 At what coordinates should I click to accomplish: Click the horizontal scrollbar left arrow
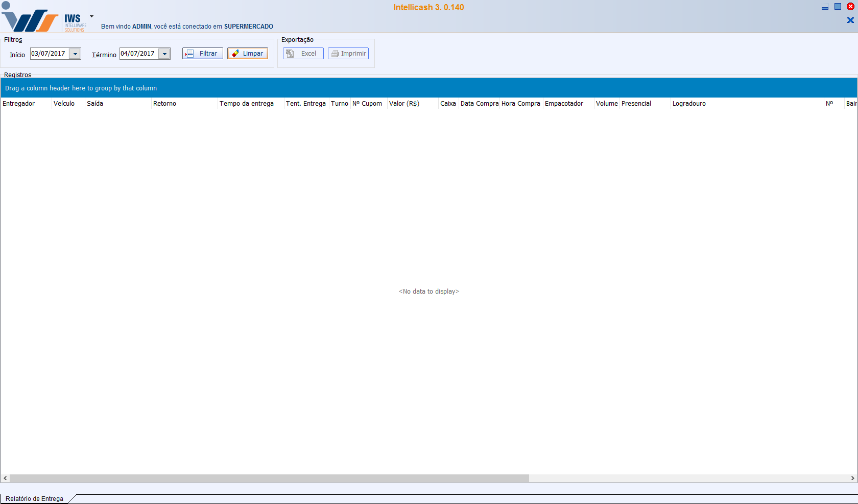pyautogui.click(x=5, y=478)
